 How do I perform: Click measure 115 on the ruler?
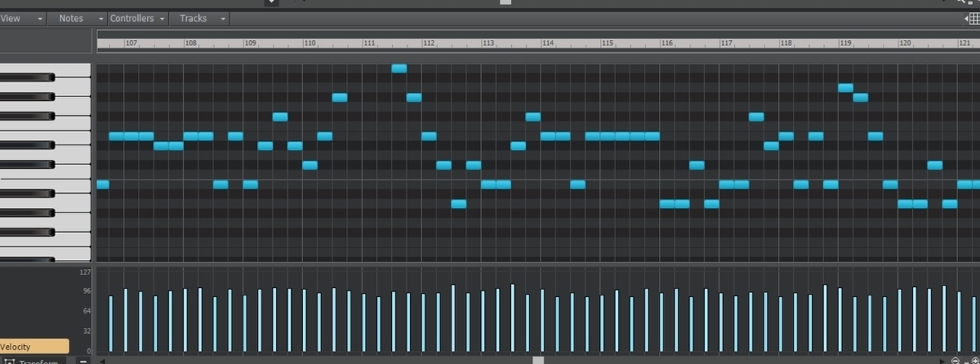tap(608, 43)
